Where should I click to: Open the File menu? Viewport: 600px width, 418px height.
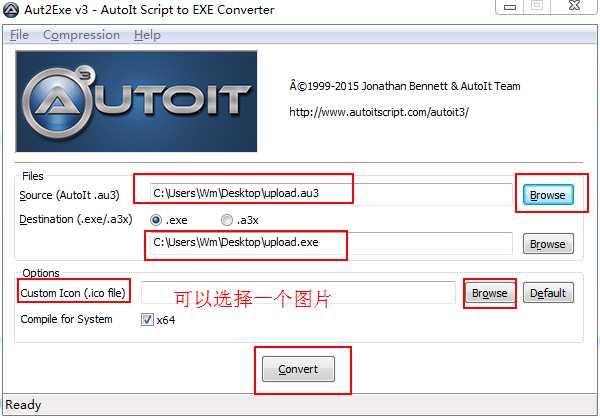tap(19, 35)
